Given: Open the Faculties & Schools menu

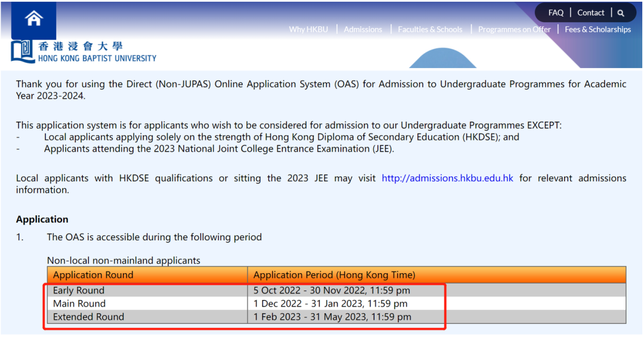Looking at the screenshot, I should [430, 29].
